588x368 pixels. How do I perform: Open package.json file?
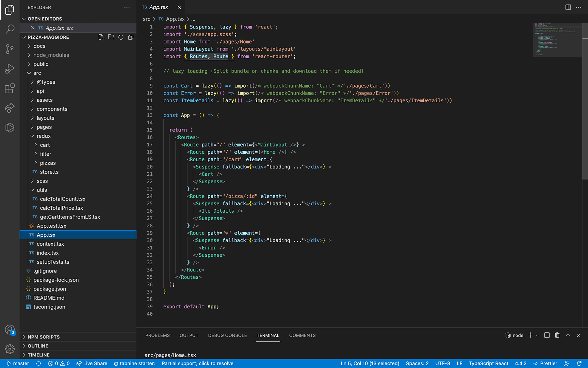pyautogui.click(x=78, y=289)
